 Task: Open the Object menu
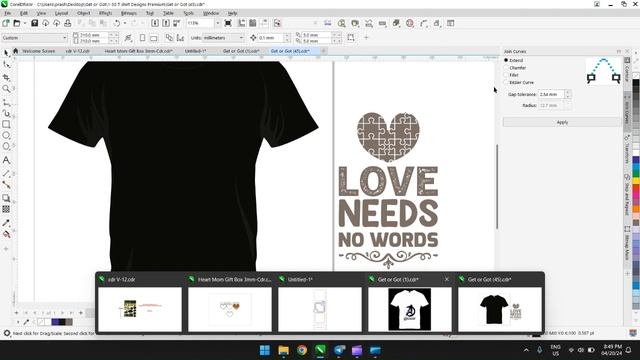click(x=83, y=13)
